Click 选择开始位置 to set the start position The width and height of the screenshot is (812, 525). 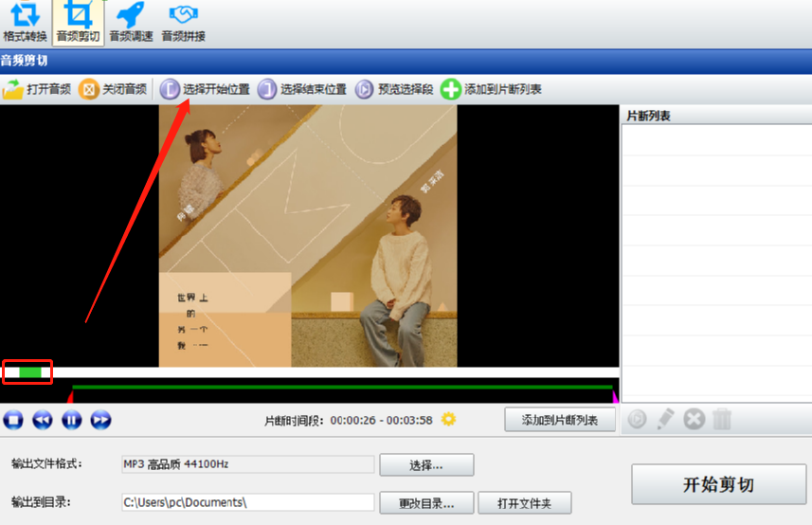(x=205, y=89)
